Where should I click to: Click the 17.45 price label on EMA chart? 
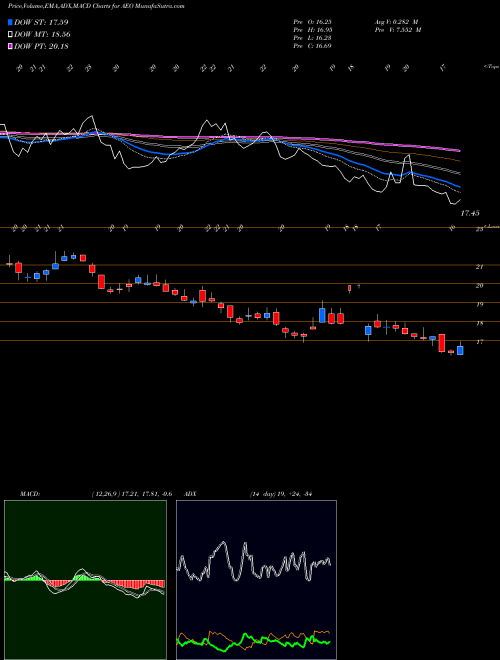click(470, 213)
